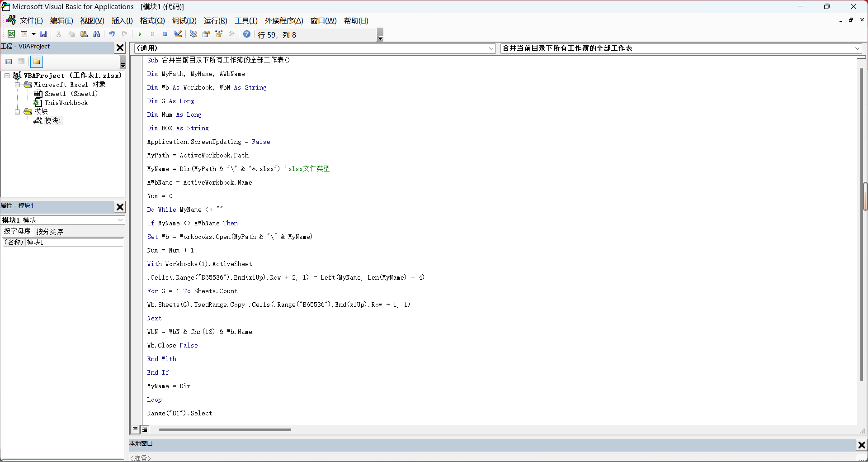Collapse the 模块 folder node

pyautogui.click(x=17, y=111)
